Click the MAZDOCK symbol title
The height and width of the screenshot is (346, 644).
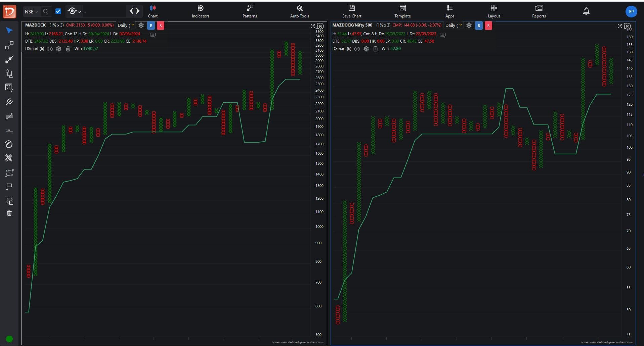pyautogui.click(x=35, y=25)
